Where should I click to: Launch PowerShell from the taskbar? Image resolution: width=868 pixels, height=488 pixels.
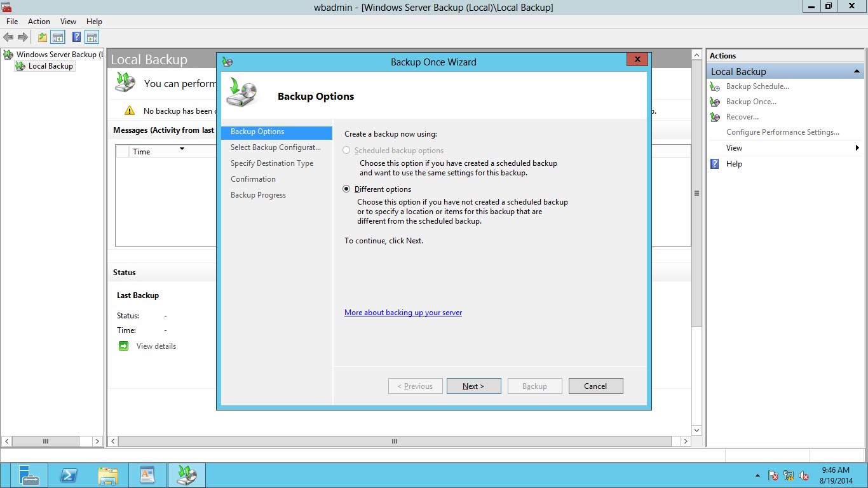coord(69,475)
